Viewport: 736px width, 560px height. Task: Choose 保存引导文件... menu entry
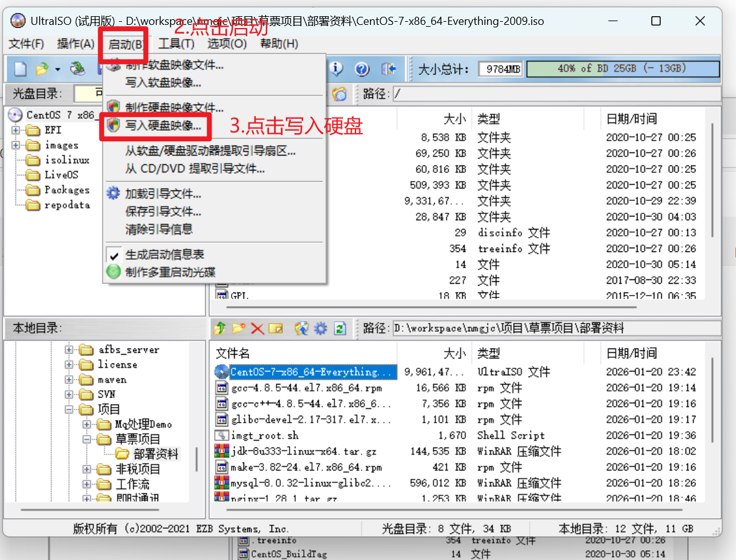(214, 212)
